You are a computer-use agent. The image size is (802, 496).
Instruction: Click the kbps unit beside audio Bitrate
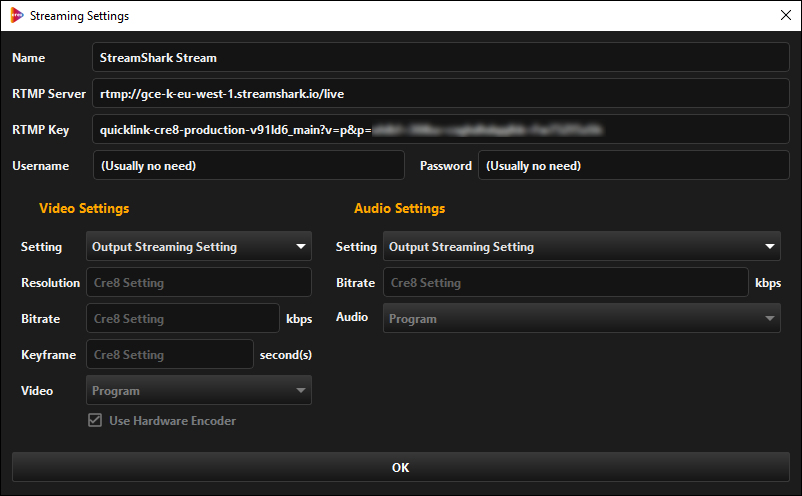coord(768,283)
